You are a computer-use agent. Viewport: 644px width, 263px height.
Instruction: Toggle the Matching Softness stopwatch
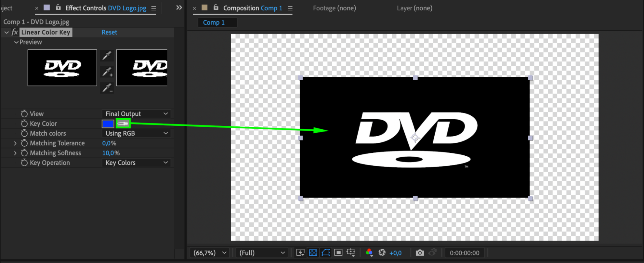pos(24,153)
